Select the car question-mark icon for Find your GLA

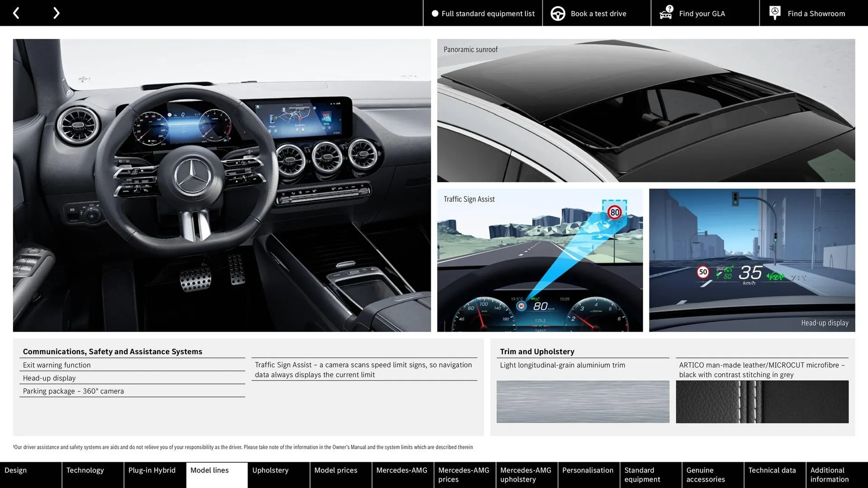pyautogui.click(x=665, y=13)
